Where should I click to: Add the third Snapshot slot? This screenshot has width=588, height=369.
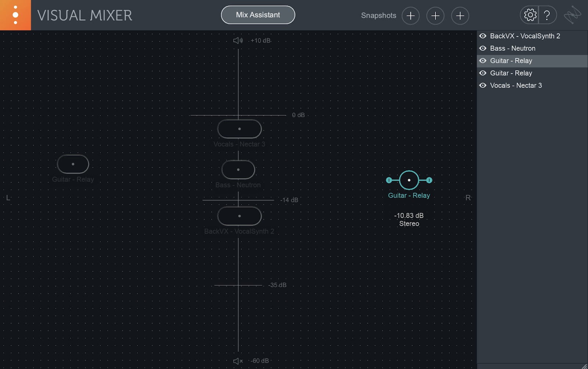click(460, 16)
